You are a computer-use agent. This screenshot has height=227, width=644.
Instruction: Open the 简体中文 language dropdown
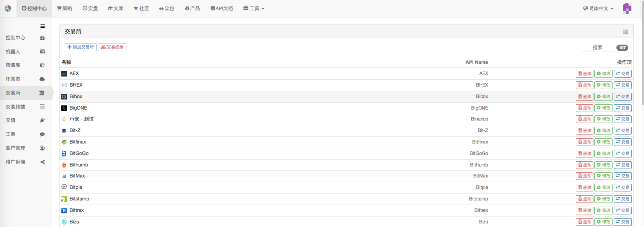coord(598,8)
